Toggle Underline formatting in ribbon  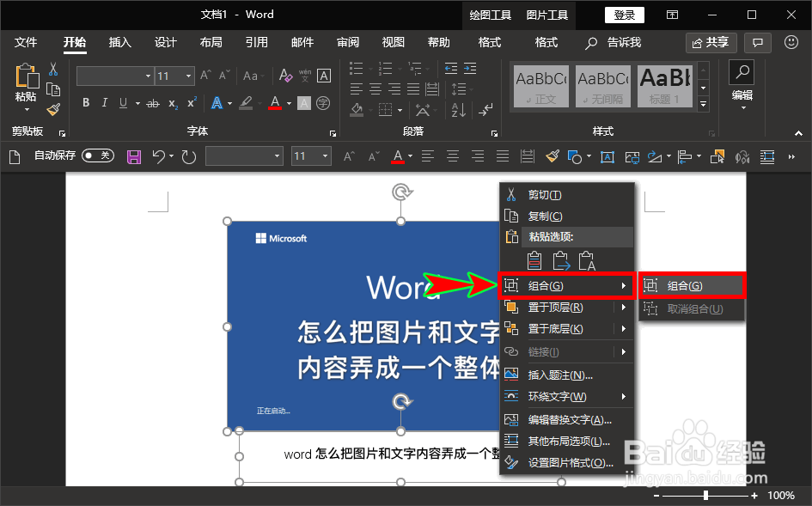123,102
